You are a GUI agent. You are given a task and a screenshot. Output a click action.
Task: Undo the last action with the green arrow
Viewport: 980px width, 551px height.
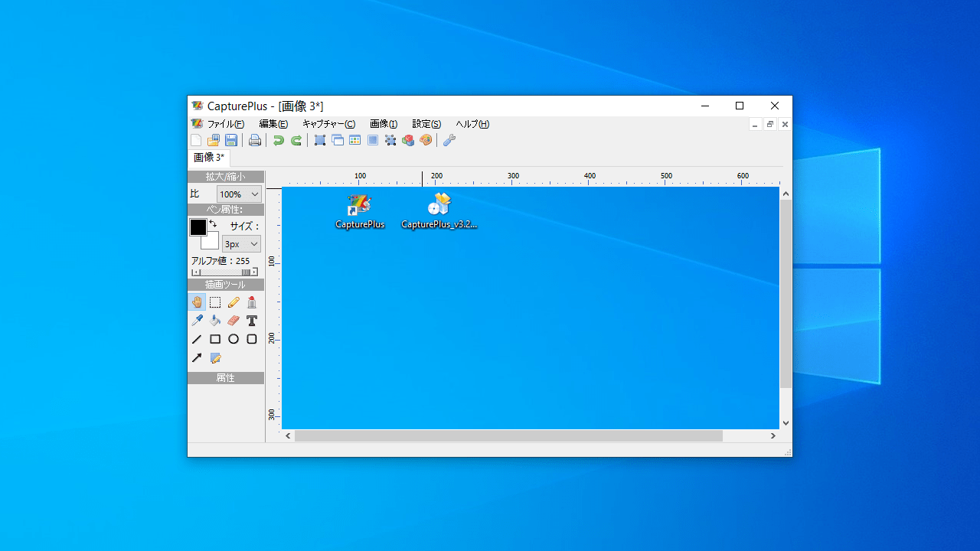279,140
